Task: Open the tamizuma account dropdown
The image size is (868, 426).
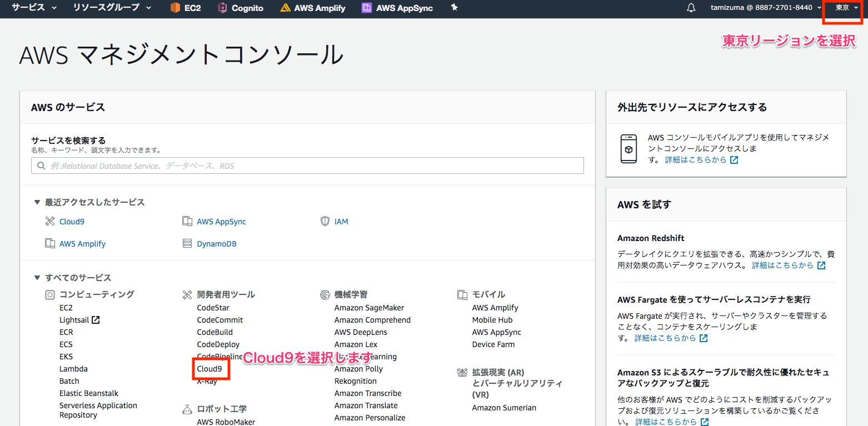Action: (x=766, y=8)
